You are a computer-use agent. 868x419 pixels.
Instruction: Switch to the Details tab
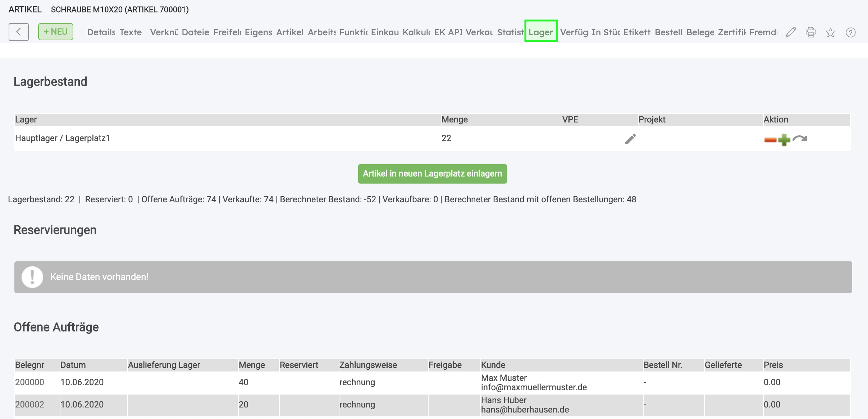pyautogui.click(x=101, y=32)
